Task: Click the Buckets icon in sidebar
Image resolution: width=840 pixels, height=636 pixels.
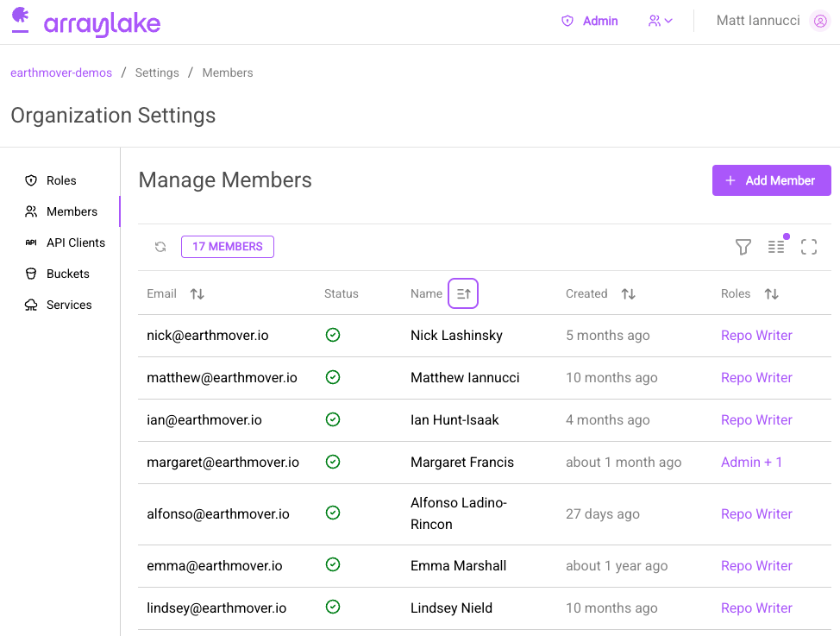Action: click(x=31, y=274)
